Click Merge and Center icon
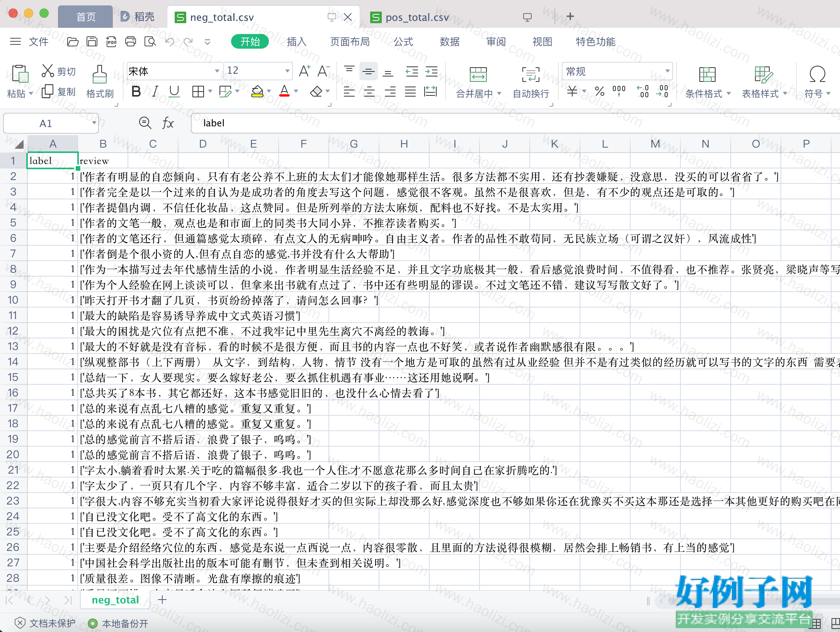Viewport: 840px width, 632px height. point(478,74)
